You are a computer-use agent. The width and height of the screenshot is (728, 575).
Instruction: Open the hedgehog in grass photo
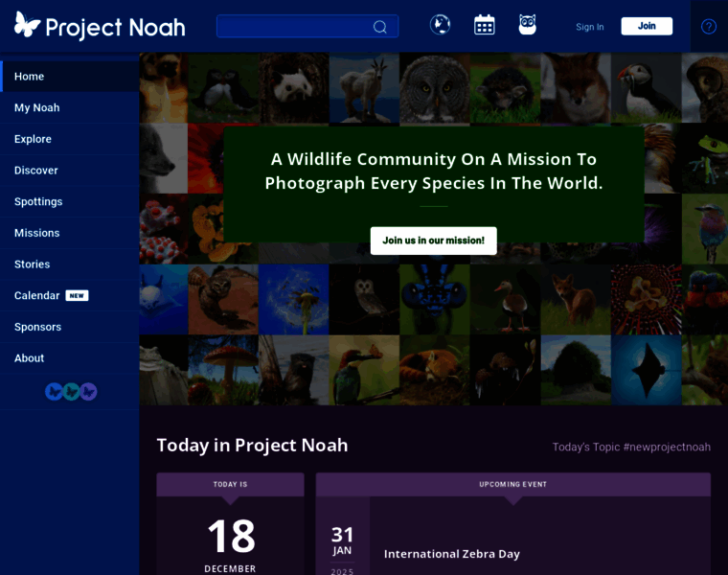click(505, 88)
